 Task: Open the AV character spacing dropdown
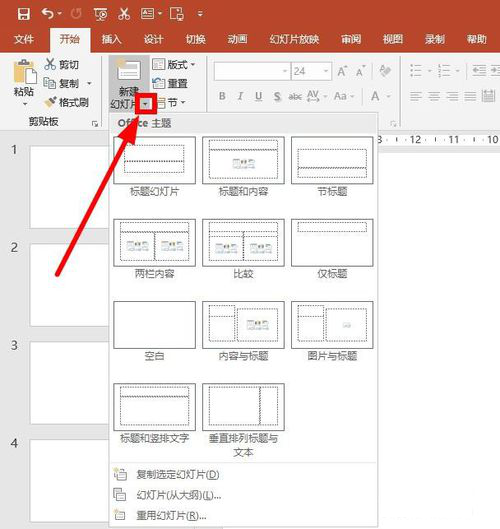point(316,96)
